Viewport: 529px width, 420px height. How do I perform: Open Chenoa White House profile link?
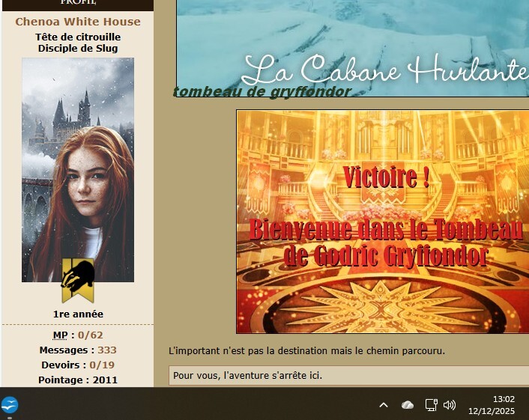point(78,22)
